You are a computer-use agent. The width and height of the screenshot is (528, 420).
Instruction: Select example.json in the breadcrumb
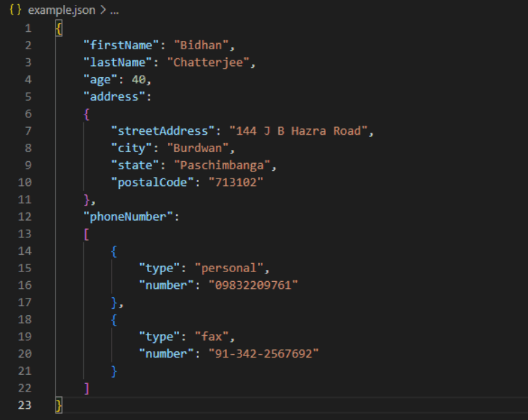(62, 10)
